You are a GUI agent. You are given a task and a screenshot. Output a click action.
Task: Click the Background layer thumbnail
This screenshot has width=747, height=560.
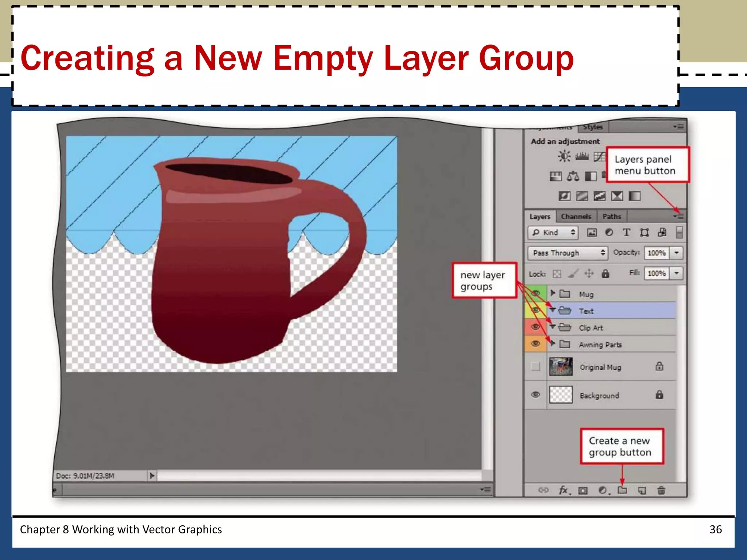click(x=561, y=394)
